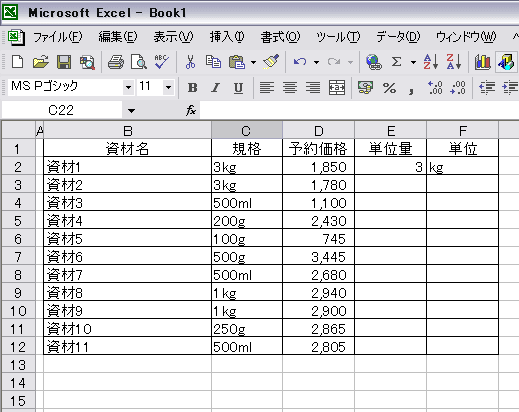The width and height of the screenshot is (519, 412).
Task: Open the Name Box dropdown arrow
Action: coord(131,110)
